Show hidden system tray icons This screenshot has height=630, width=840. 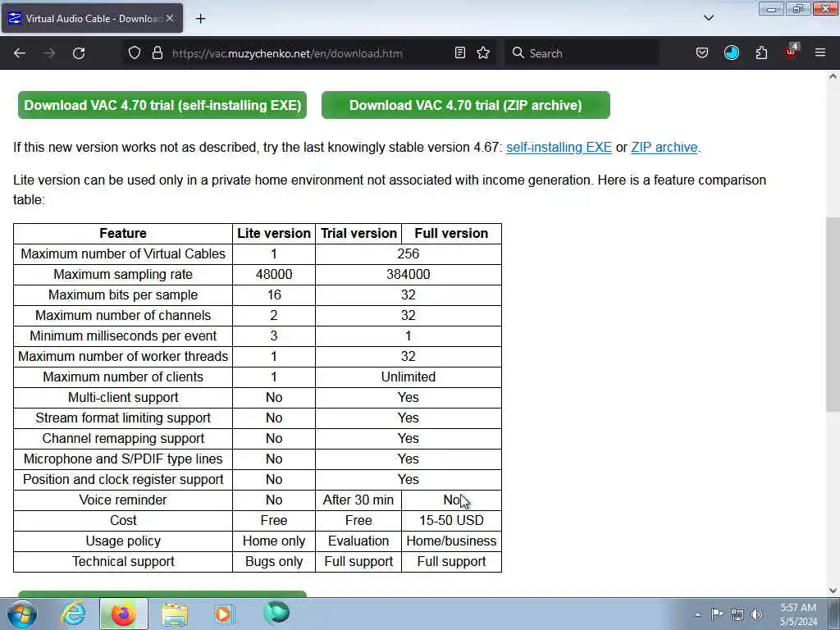point(697,615)
